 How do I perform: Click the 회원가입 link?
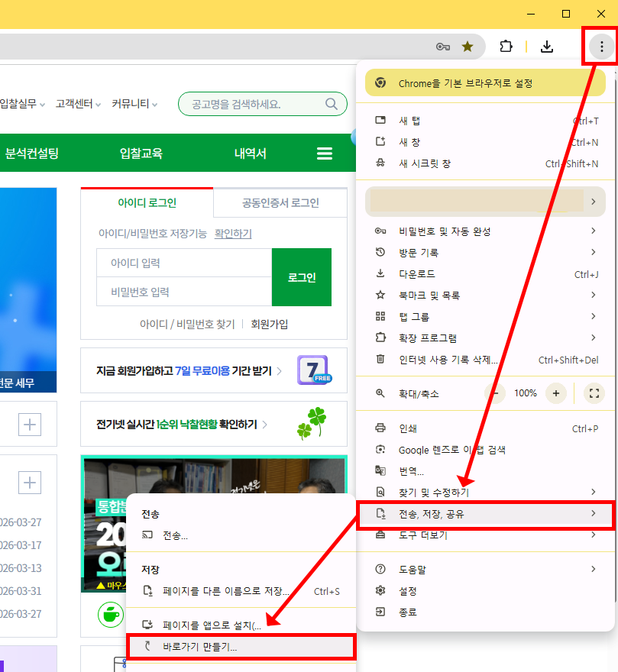click(x=270, y=324)
